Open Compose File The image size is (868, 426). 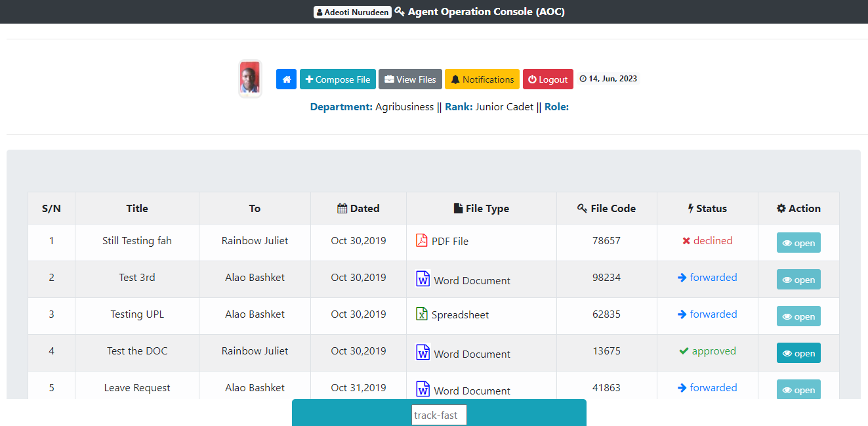tap(338, 79)
